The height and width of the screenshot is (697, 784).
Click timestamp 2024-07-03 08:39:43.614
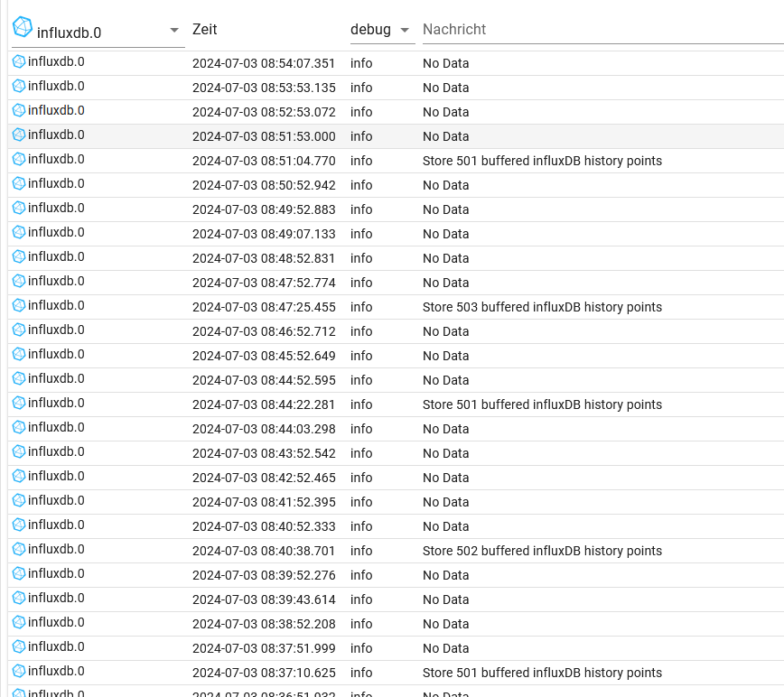coord(264,599)
